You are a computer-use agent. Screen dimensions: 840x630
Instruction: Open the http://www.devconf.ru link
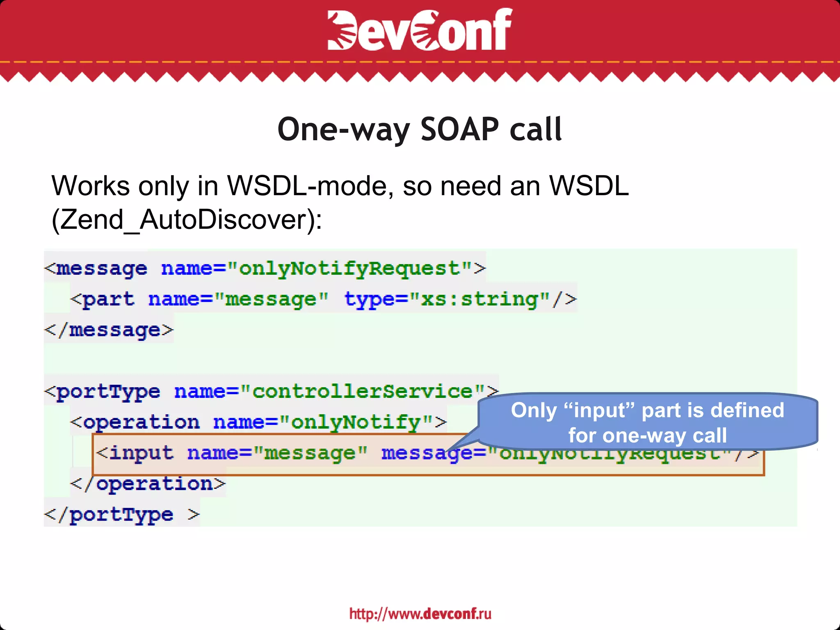tap(420, 614)
